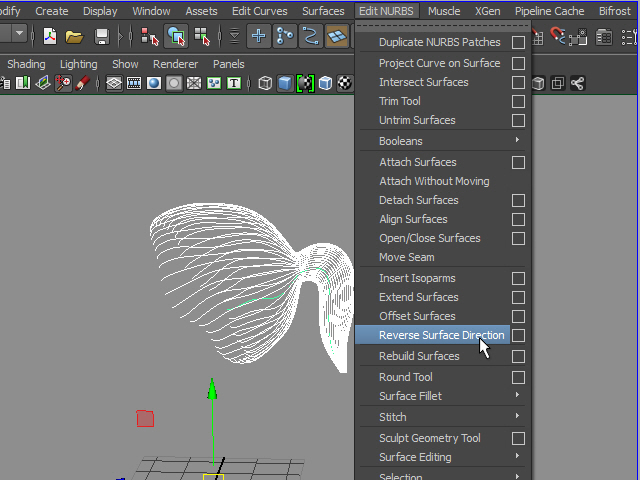Select by object type icon

[x=176, y=37]
